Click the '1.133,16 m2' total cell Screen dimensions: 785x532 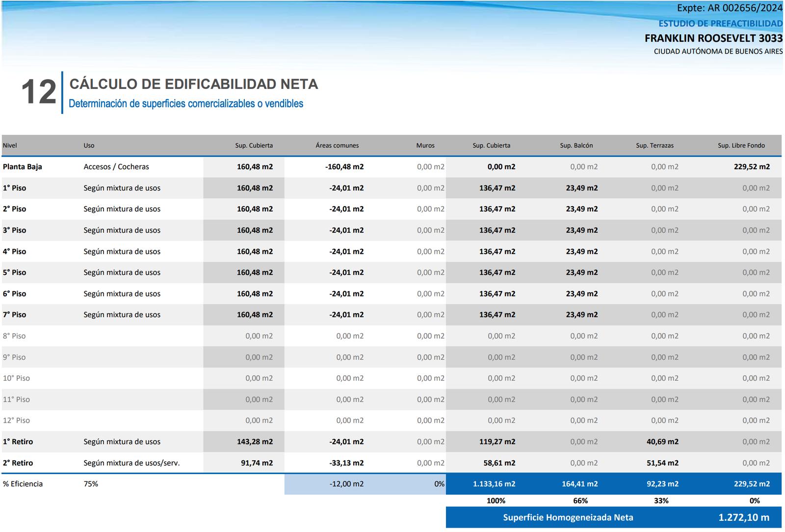point(494,484)
